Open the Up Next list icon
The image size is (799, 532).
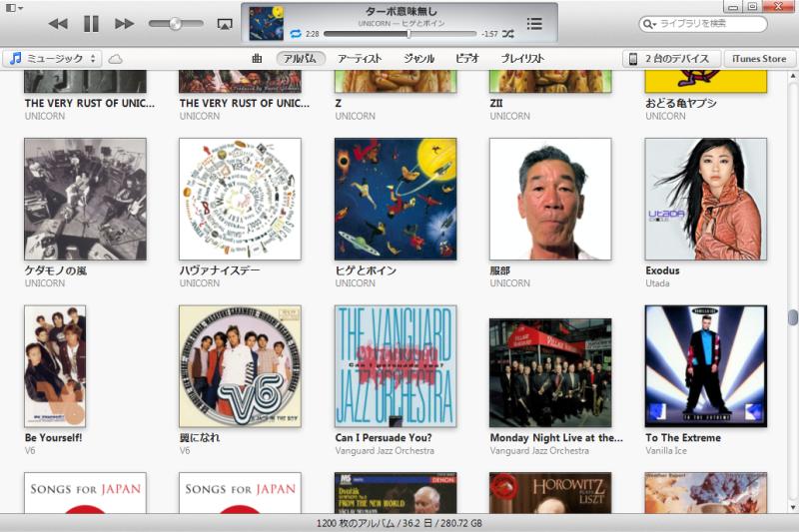[x=534, y=23]
